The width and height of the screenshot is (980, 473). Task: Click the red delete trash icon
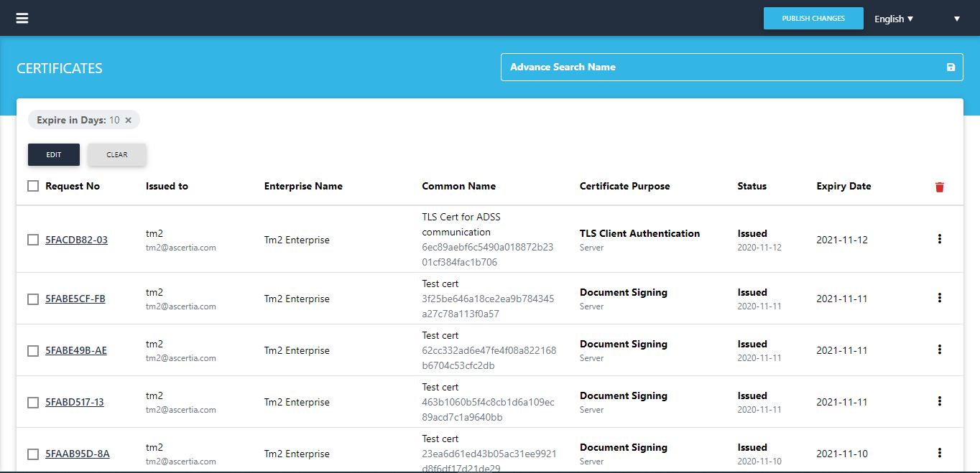pyautogui.click(x=939, y=187)
